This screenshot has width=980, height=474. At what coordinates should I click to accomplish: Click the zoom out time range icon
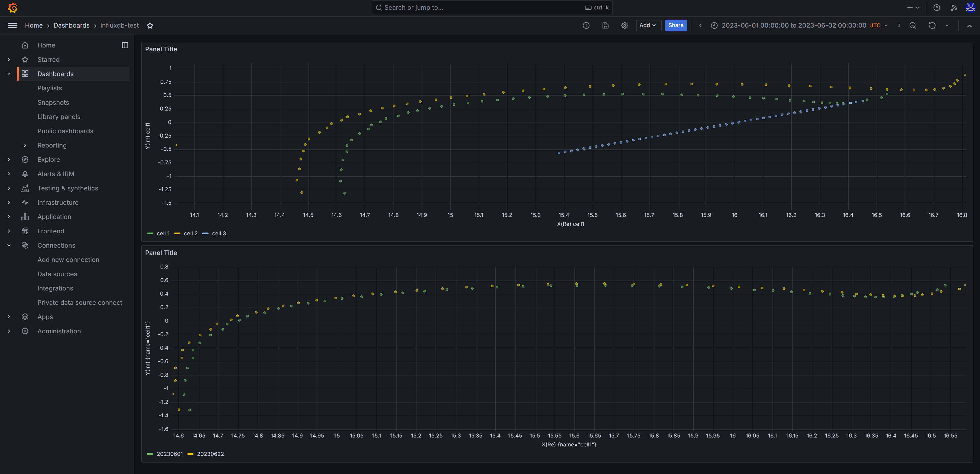click(913, 26)
